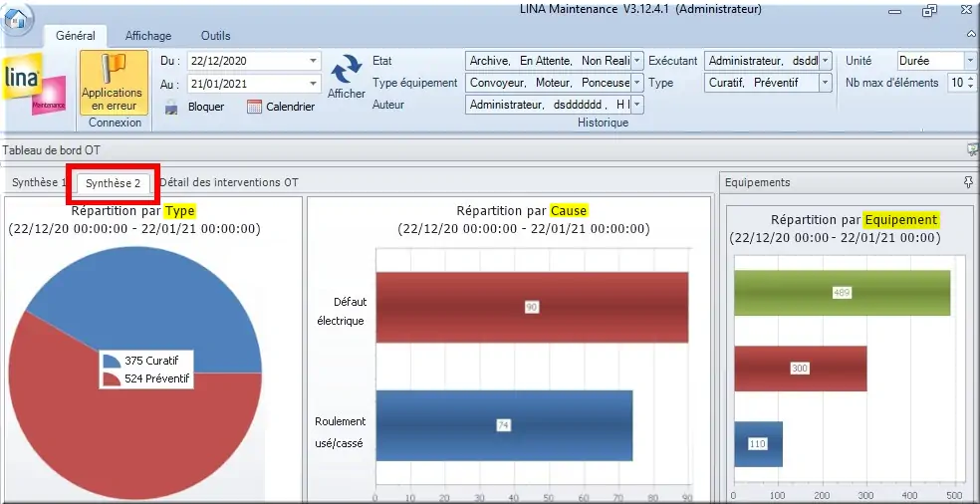This screenshot has height=504, width=980.
Task: Open the Affichage ribbon tab
Action: (x=148, y=36)
